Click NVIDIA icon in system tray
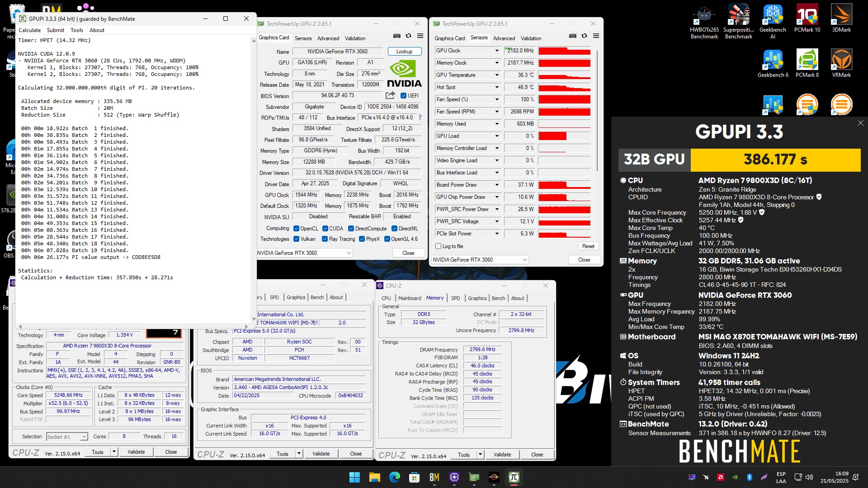Image resolution: width=868 pixels, height=488 pixels. 735,477
